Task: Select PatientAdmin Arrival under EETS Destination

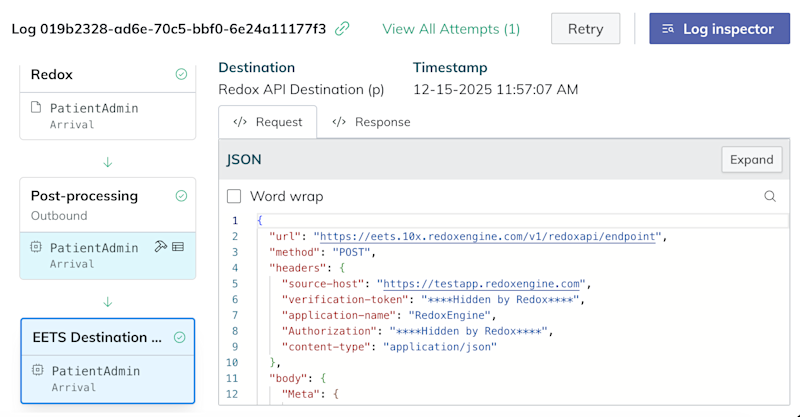Action: (x=108, y=379)
